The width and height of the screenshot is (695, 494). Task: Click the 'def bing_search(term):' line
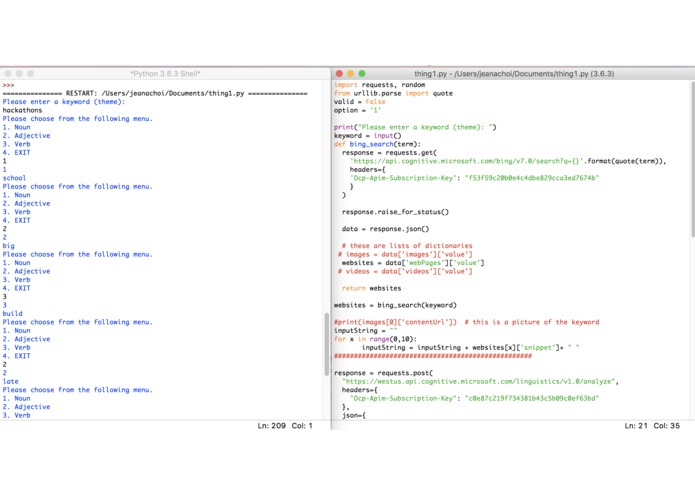click(x=377, y=144)
